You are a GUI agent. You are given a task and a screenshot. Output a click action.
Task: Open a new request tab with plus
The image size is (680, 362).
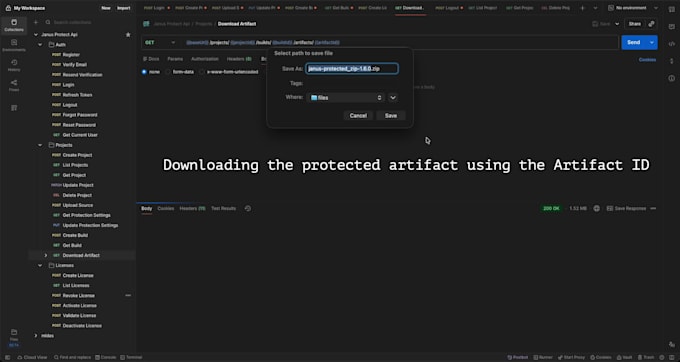coord(582,8)
